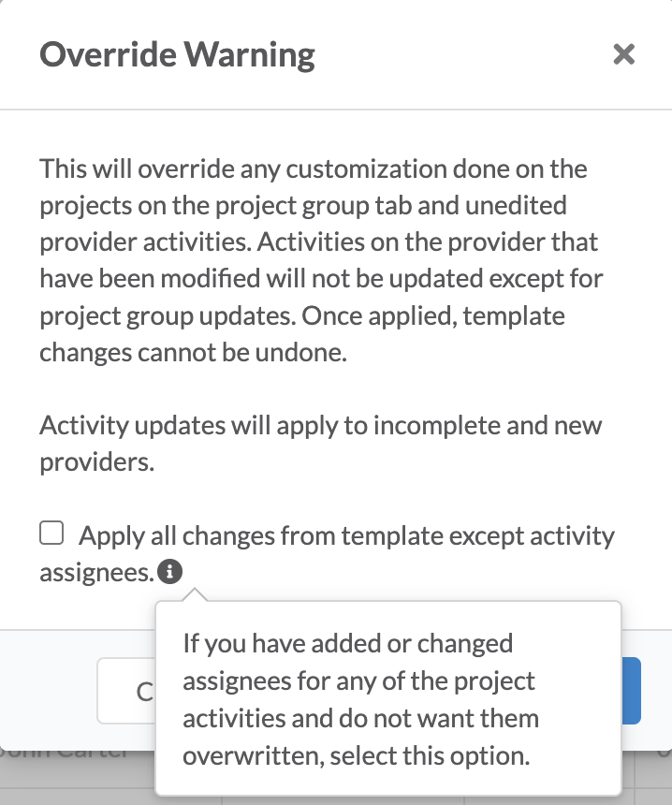This screenshot has width=672, height=805.
Task: Click the tooltip text about overwritten assignees
Action: pos(360,699)
